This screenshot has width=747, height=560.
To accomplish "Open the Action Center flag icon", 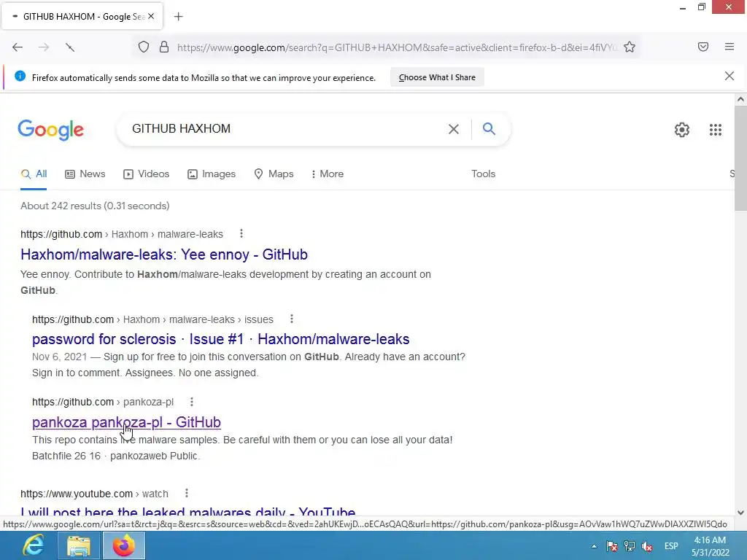I will [612, 546].
